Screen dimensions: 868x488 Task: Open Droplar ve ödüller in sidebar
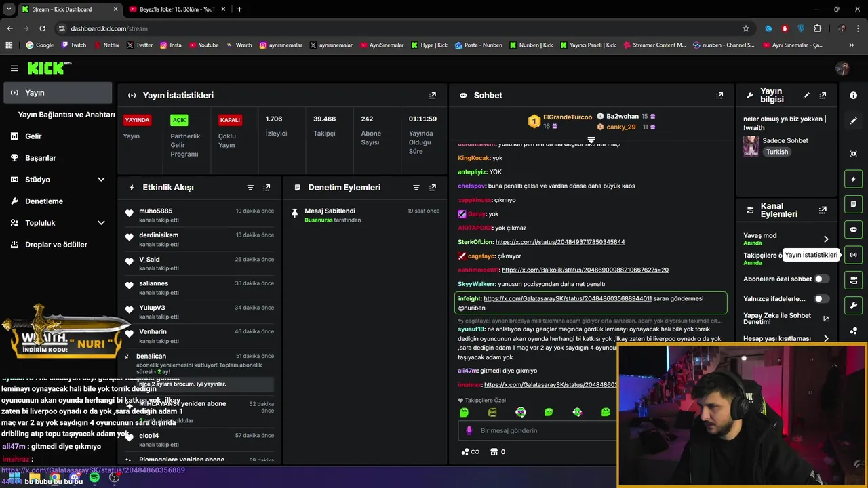pos(58,245)
